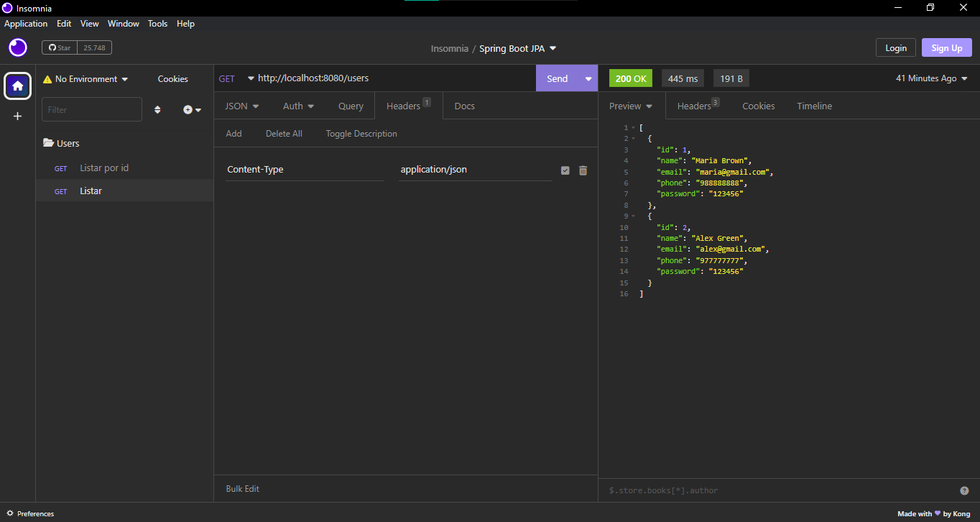Click the Sign Up button
980x522 pixels.
point(947,47)
